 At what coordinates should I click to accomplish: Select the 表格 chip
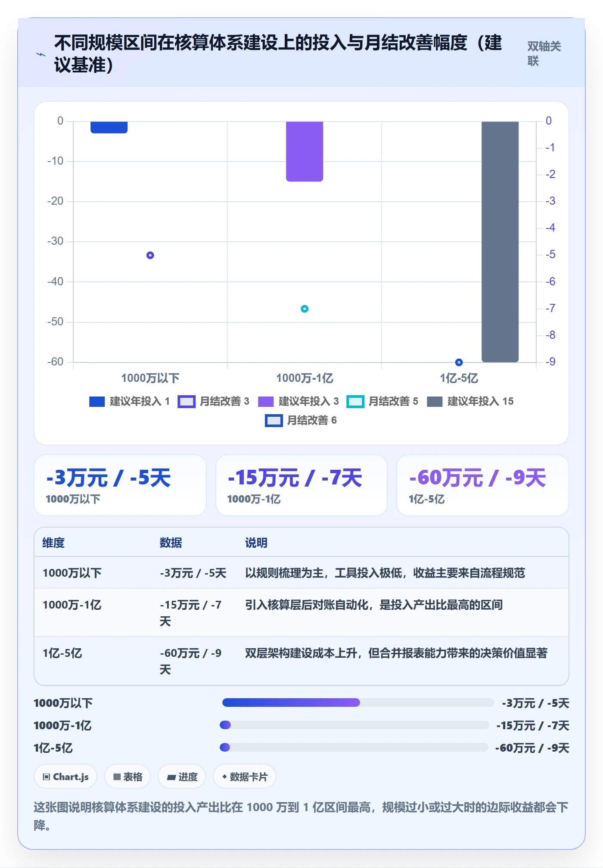click(127, 777)
